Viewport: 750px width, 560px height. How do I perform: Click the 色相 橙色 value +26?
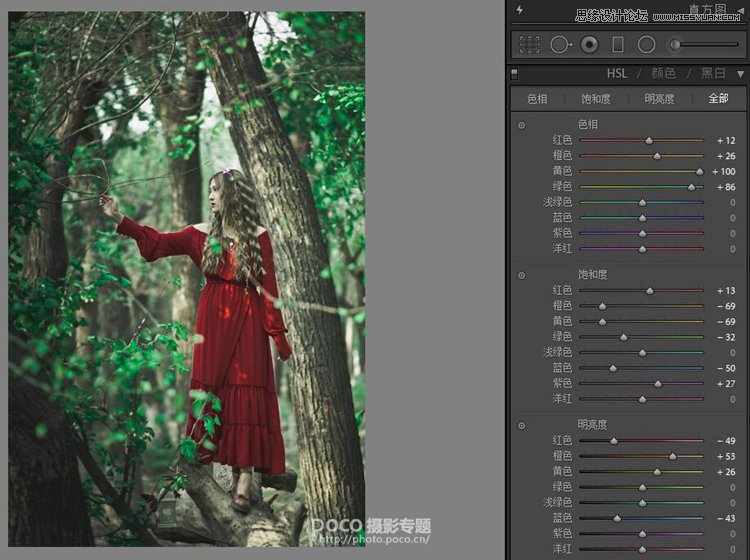pos(726,156)
